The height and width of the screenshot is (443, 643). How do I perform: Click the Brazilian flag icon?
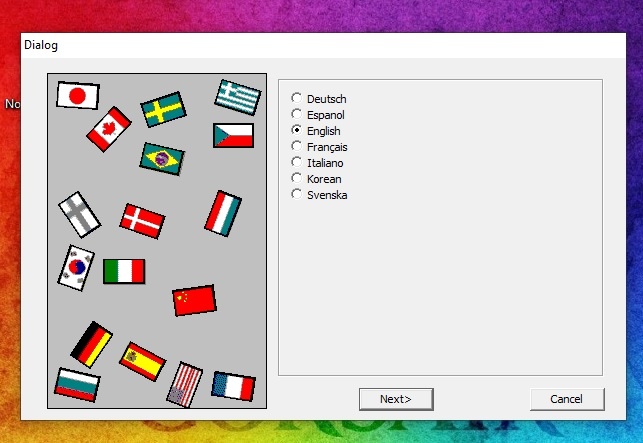[x=162, y=158]
